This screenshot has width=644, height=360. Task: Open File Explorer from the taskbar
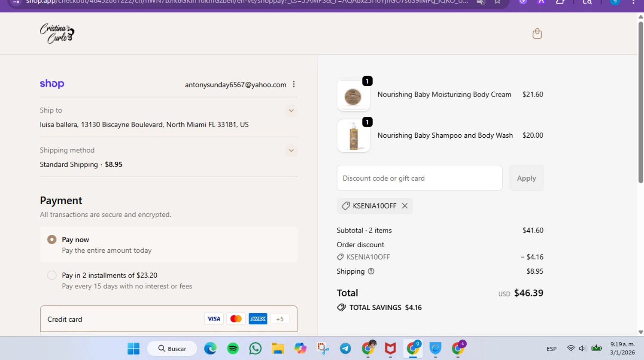pos(278,348)
